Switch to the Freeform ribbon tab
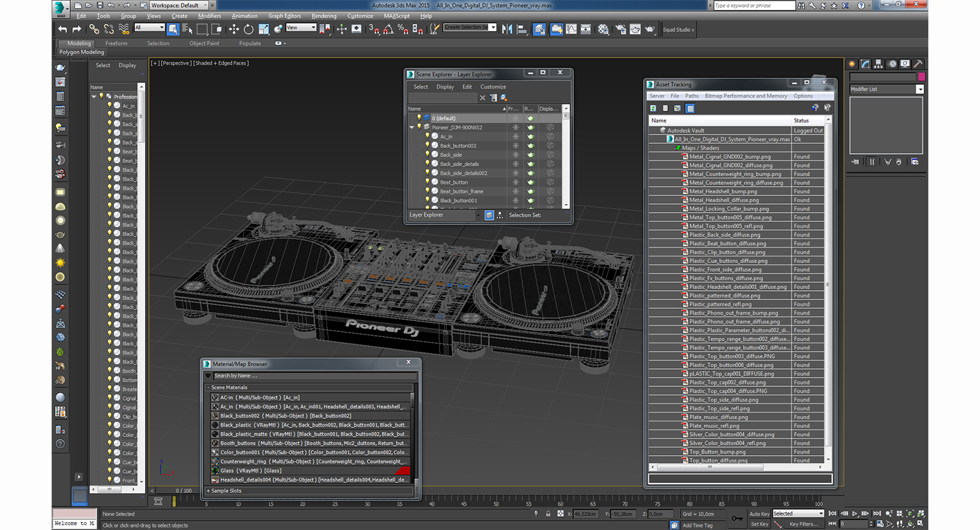The width and height of the screenshot is (980, 530). [116, 43]
